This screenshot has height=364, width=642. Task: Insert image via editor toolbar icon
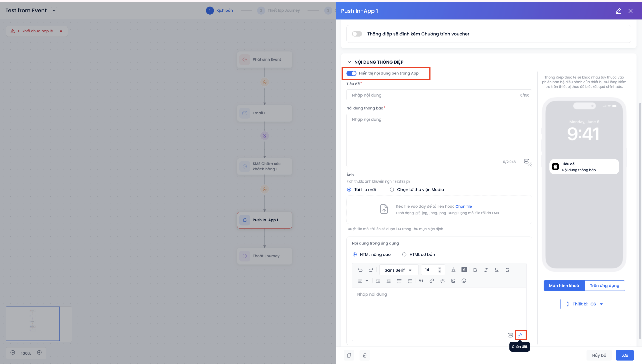click(x=453, y=281)
